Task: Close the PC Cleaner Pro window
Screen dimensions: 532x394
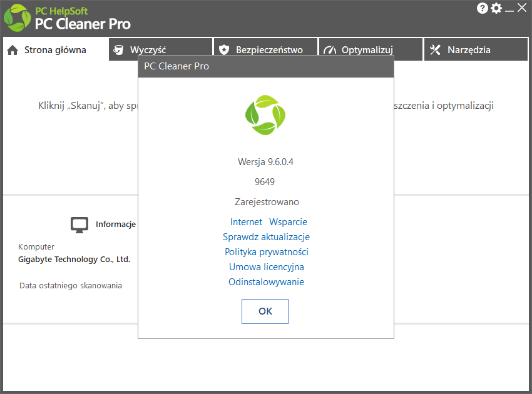Action: [x=522, y=8]
